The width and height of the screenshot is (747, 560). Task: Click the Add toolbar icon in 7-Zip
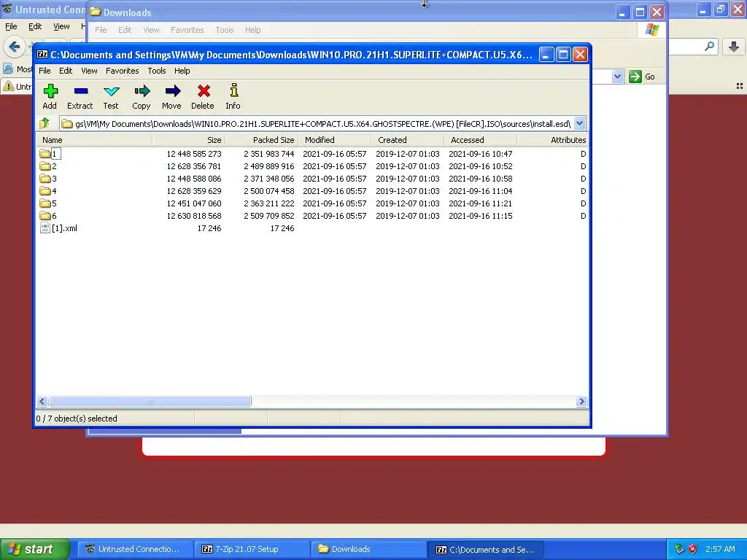(50, 91)
